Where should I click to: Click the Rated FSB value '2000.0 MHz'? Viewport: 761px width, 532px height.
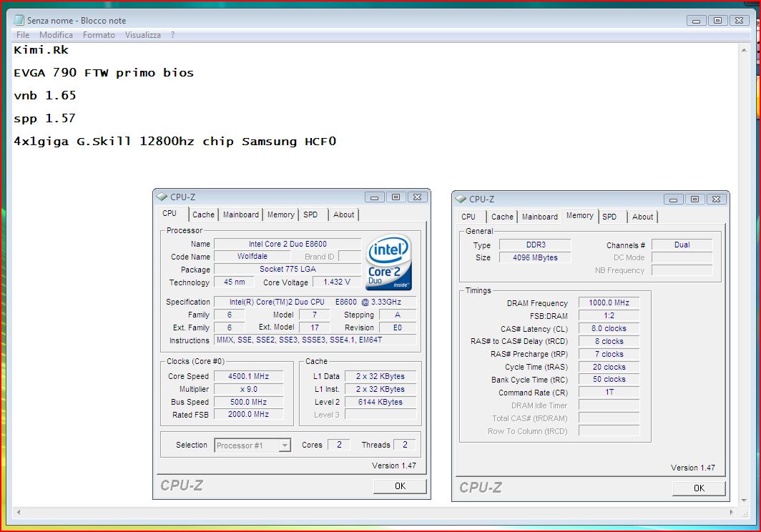coord(248,414)
